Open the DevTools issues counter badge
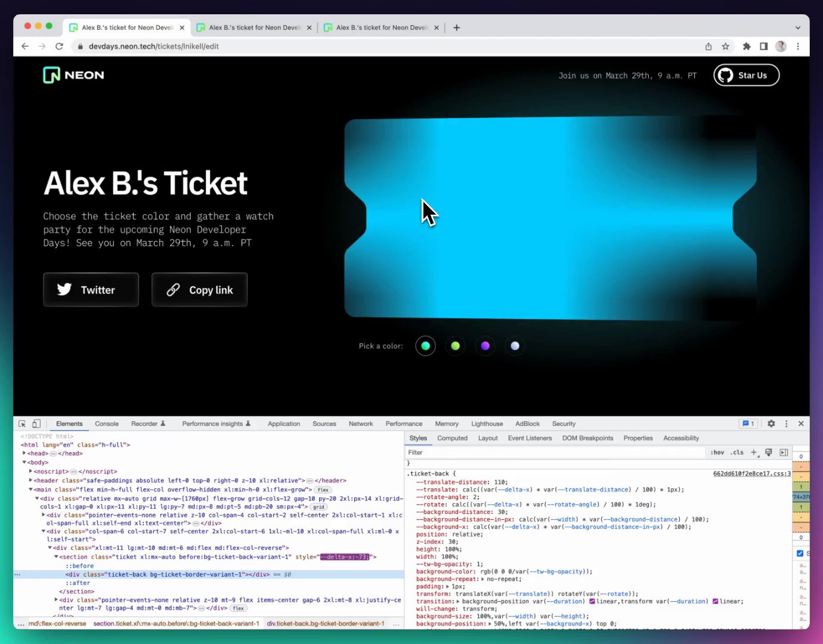Image resolution: width=823 pixels, height=644 pixels. click(x=748, y=423)
